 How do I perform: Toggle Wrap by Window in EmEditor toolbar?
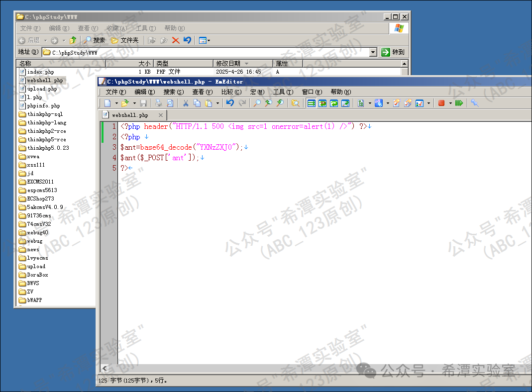coord(334,103)
